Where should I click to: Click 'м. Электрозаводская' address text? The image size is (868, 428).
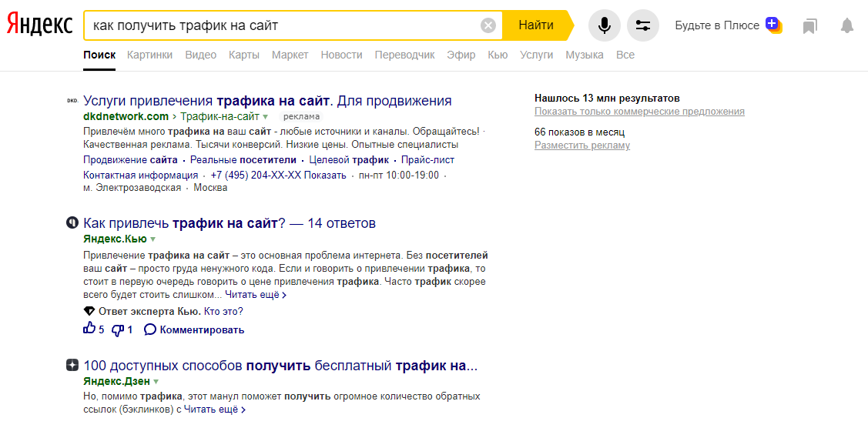click(x=132, y=188)
